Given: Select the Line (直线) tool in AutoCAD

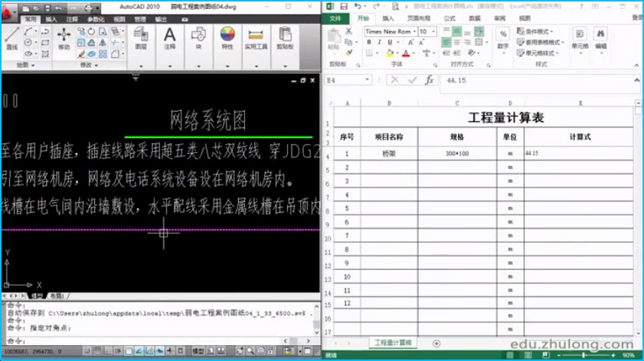Looking at the screenshot, I should point(11,38).
